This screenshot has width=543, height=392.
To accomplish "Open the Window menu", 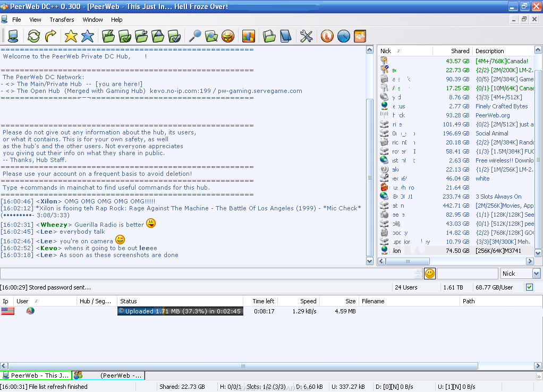I will (x=92, y=20).
